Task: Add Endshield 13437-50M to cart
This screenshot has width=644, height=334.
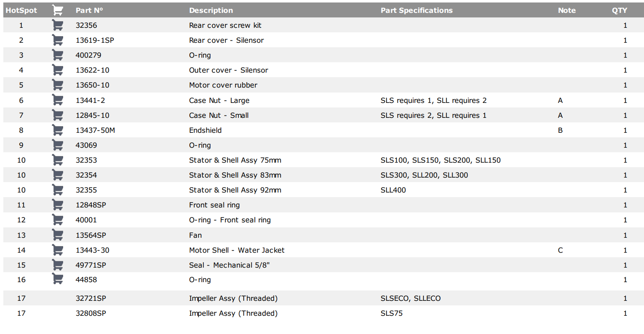Action: click(58, 130)
